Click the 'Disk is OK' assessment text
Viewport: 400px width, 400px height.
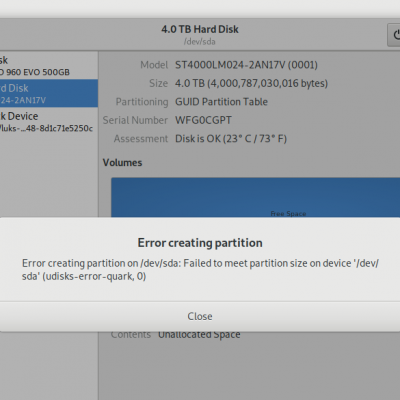click(231, 139)
